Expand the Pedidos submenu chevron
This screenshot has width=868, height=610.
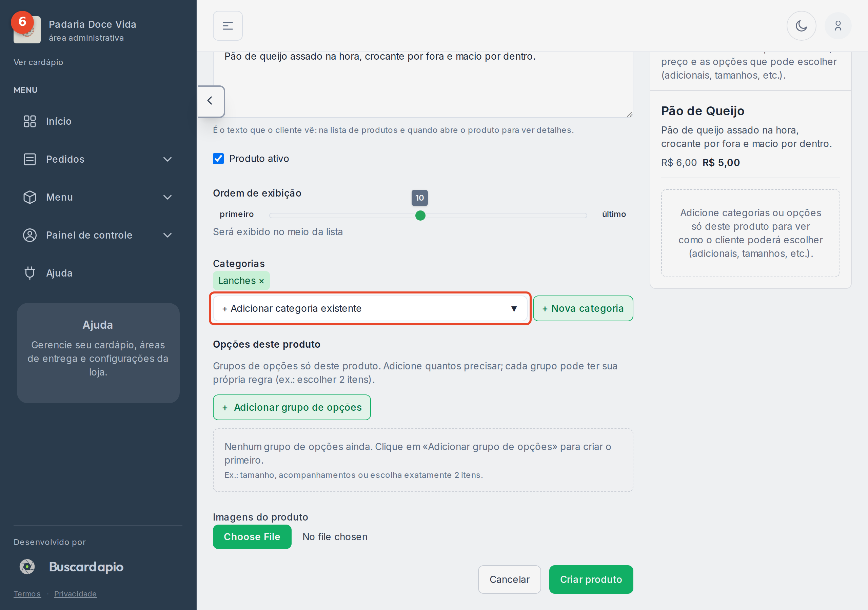tap(167, 159)
